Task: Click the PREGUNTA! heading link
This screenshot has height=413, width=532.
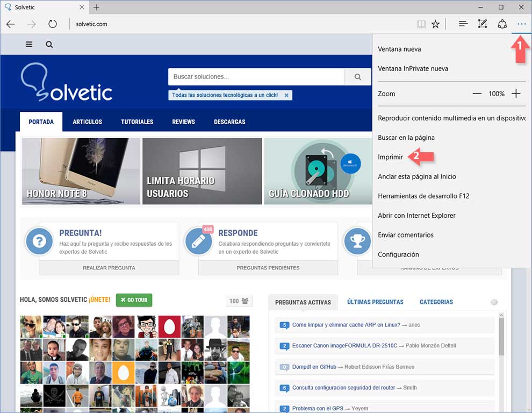Action: click(x=81, y=233)
